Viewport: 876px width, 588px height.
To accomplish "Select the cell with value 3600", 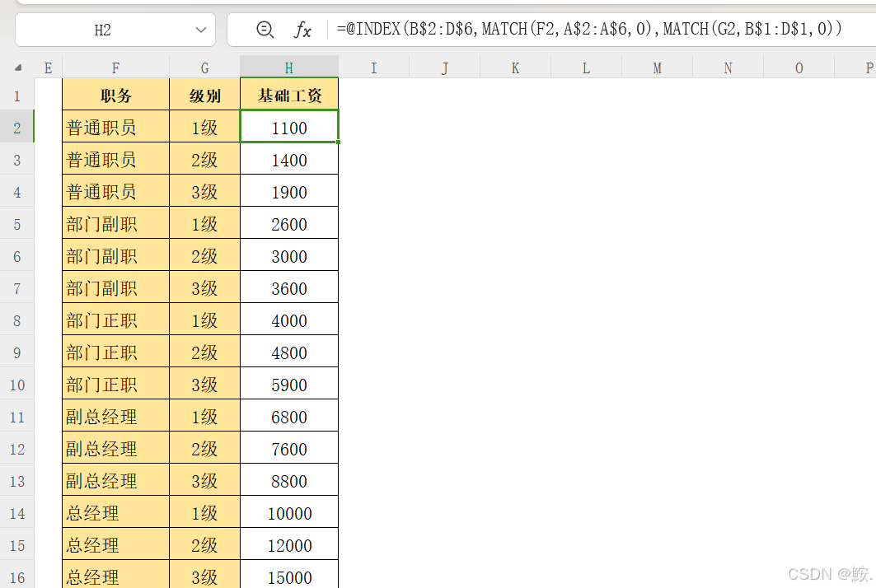I will click(x=289, y=287).
